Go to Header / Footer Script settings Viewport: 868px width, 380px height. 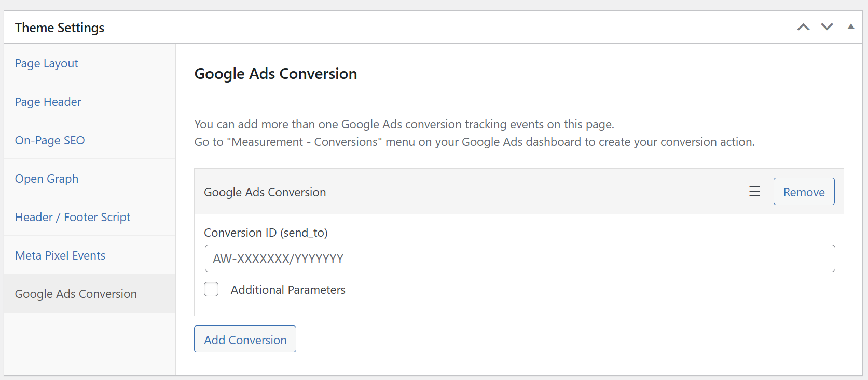pyautogui.click(x=73, y=216)
